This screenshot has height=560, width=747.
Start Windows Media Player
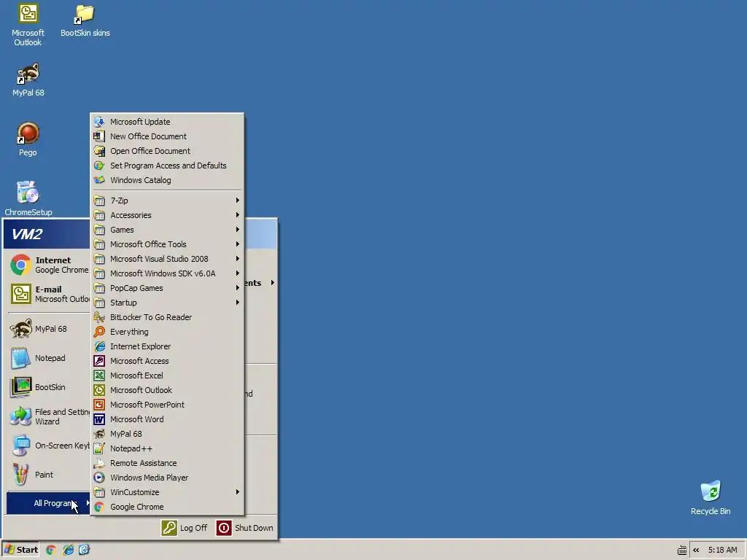click(167, 478)
